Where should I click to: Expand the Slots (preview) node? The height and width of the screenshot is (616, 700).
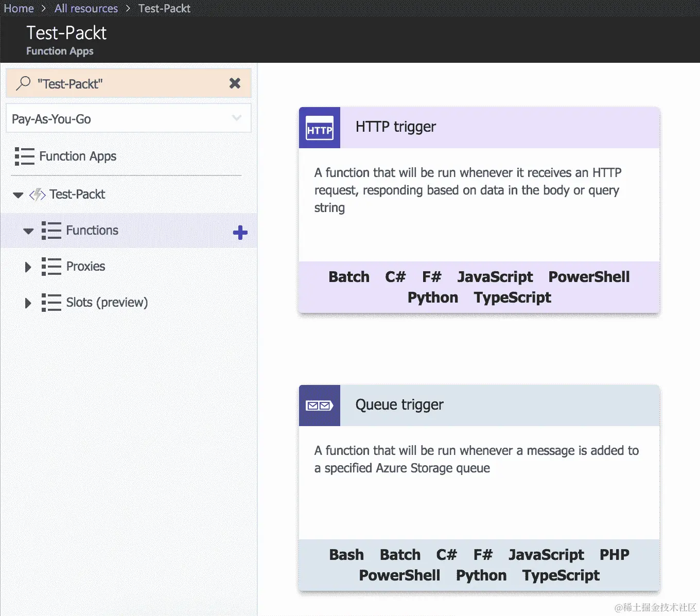28,303
